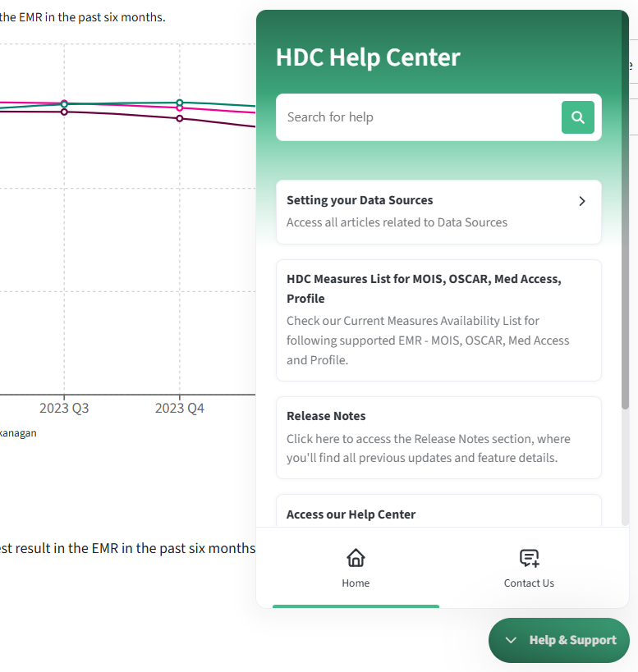
Task: Select teal data point at 2023 Q4
Action: click(180, 103)
